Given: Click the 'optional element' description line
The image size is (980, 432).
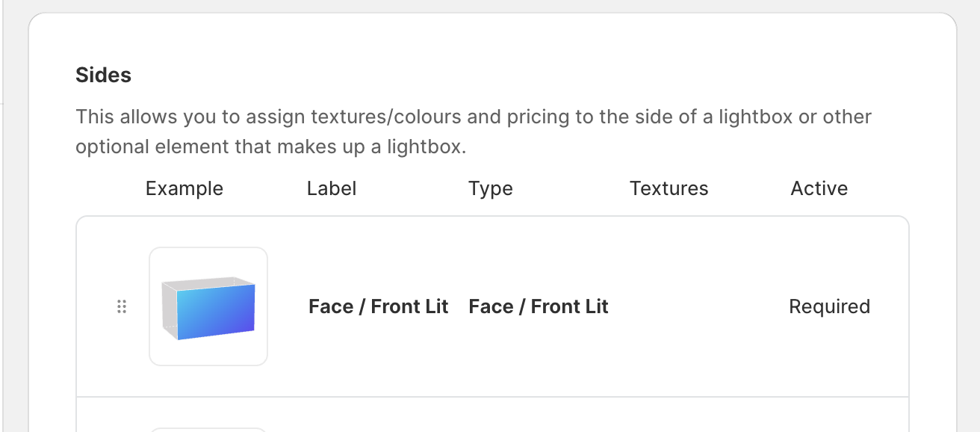Looking at the screenshot, I should click(x=270, y=147).
